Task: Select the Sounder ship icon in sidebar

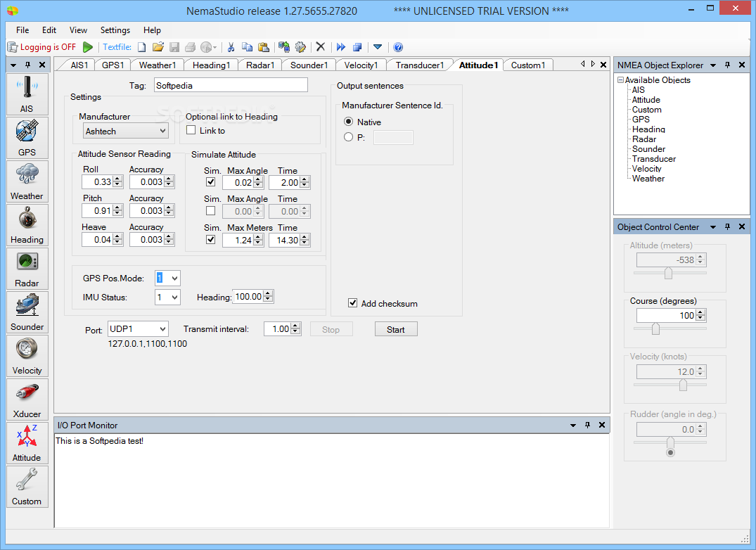Action: click(27, 312)
